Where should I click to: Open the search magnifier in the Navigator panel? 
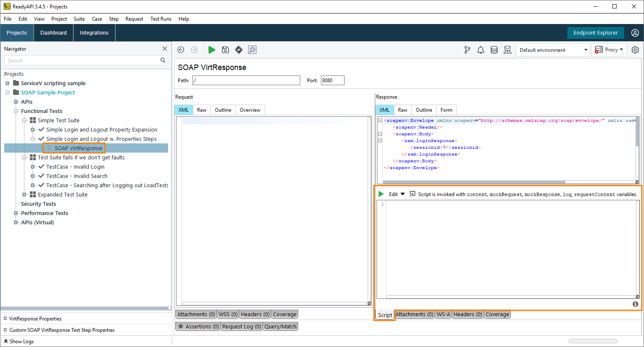(x=163, y=60)
